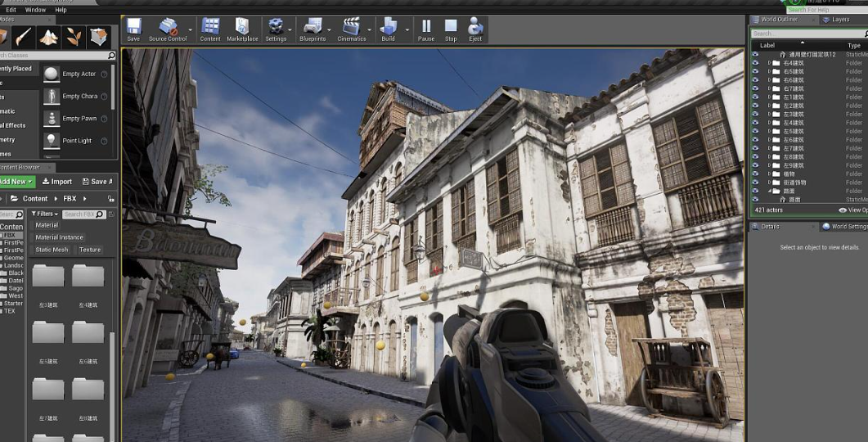Expand the 左9建筑 folder in Outliner
868x442 pixels.
pyautogui.click(x=769, y=165)
